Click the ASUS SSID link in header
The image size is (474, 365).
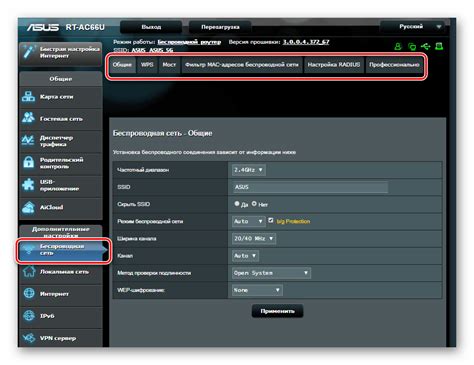(139, 50)
